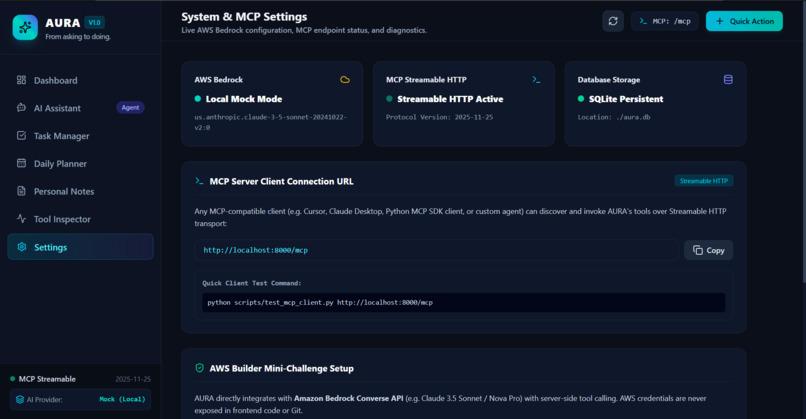Click the Tool Inspector activity icon

coord(21,218)
